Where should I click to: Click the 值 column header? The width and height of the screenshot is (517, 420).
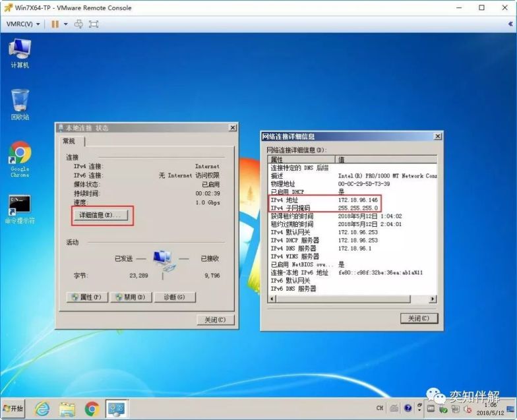click(x=386, y=160)
